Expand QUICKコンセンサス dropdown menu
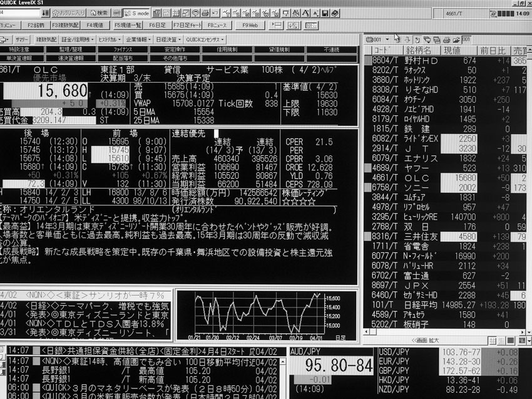The height and width of the screenshot is (399, 532). (205, 39)
